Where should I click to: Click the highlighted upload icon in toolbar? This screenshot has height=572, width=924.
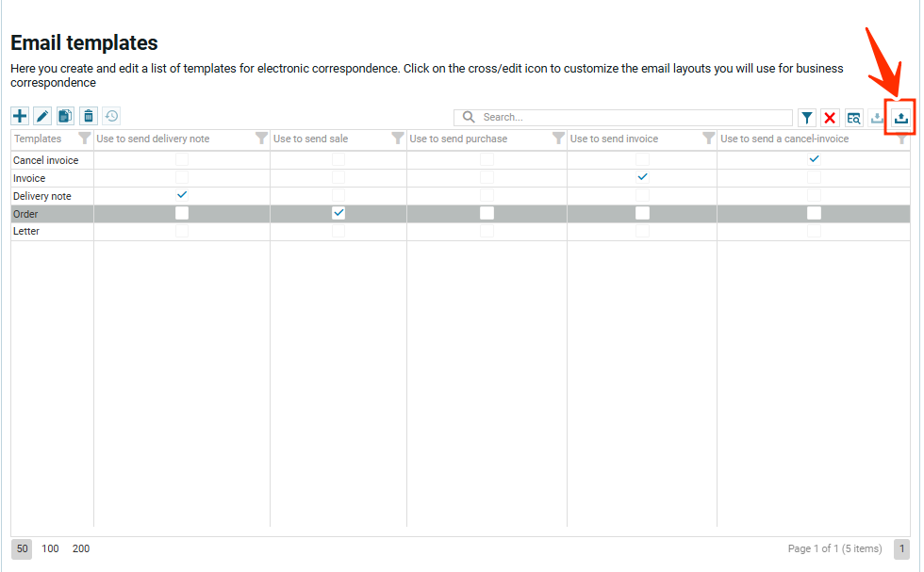(x=900, y=118)
